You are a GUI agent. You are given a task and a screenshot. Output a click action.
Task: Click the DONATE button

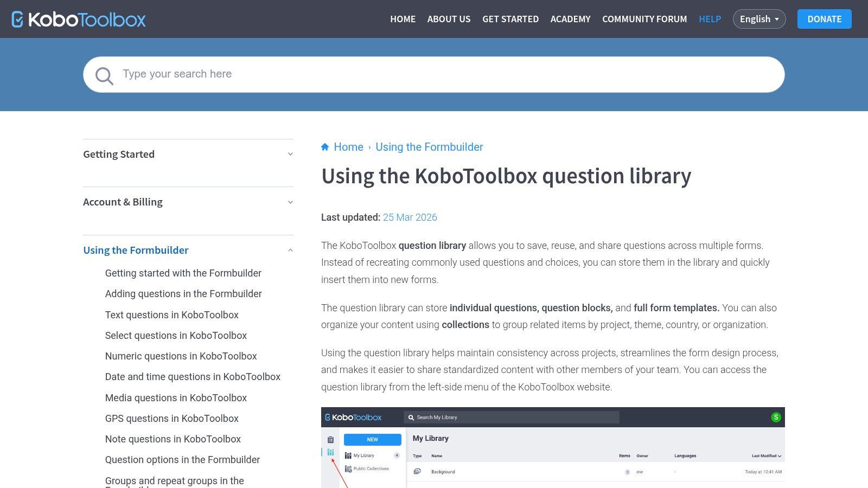825,19
